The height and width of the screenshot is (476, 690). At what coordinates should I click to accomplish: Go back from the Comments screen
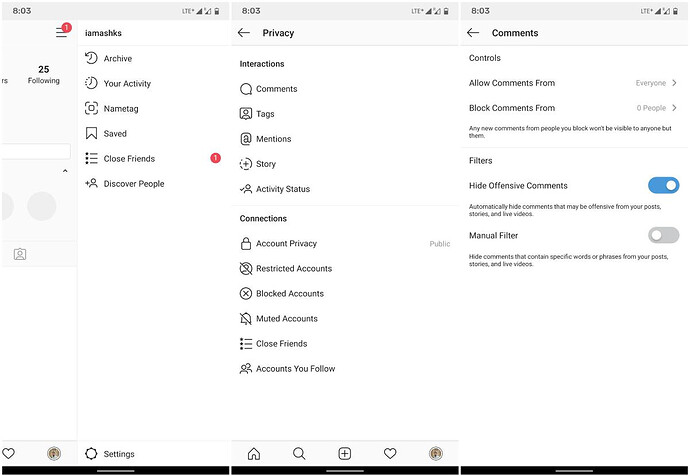[x=473, y=33]
